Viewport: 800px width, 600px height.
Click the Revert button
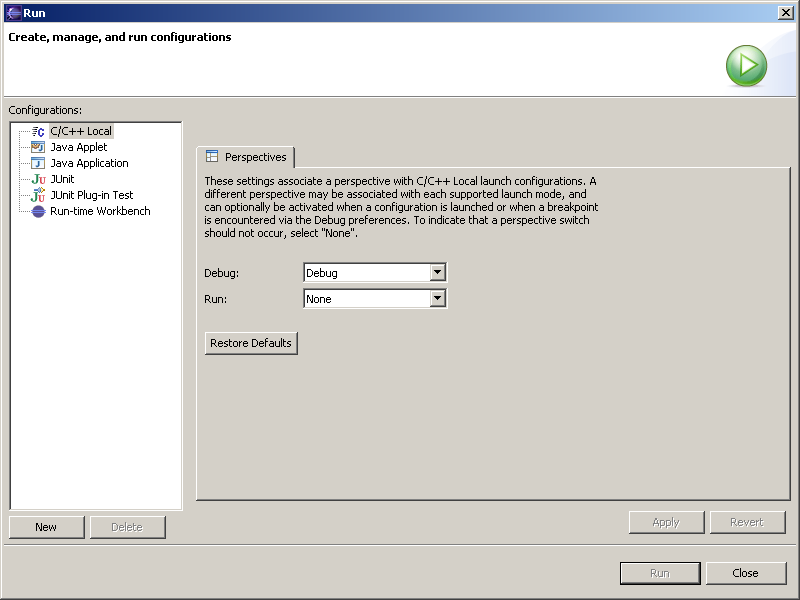tap(747, 522)
